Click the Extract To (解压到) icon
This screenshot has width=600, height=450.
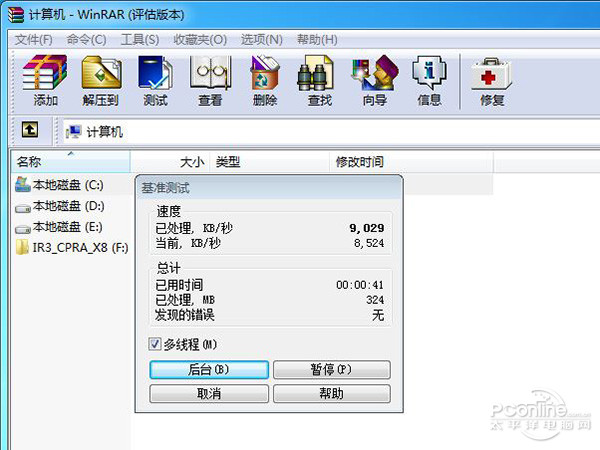tap(101, 73)
